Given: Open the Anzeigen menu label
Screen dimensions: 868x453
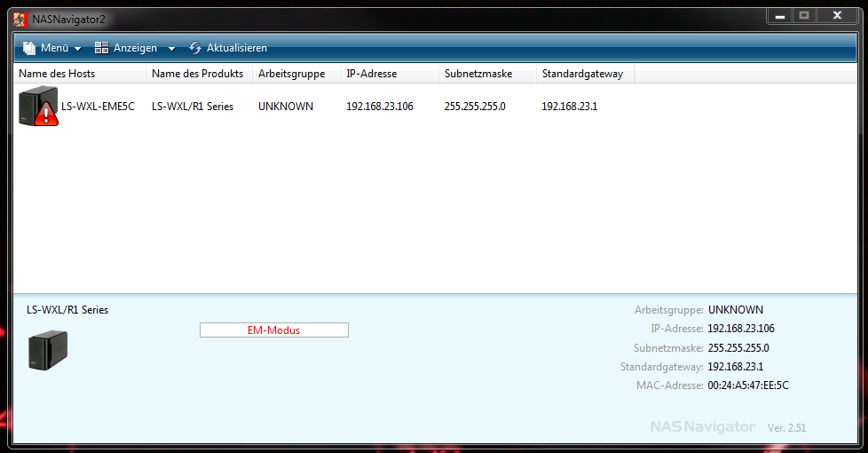Looking at the screenshot, I should (x=135, y=48).
